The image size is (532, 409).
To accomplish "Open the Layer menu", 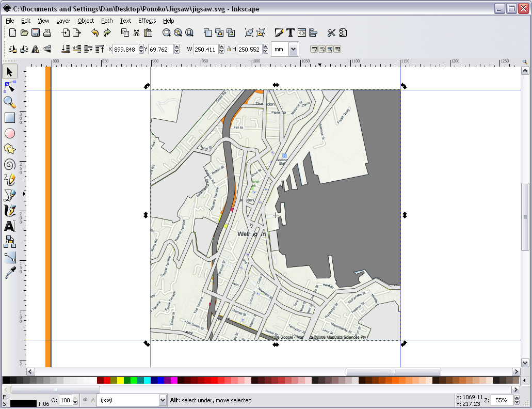I will [x=63, y=21].
